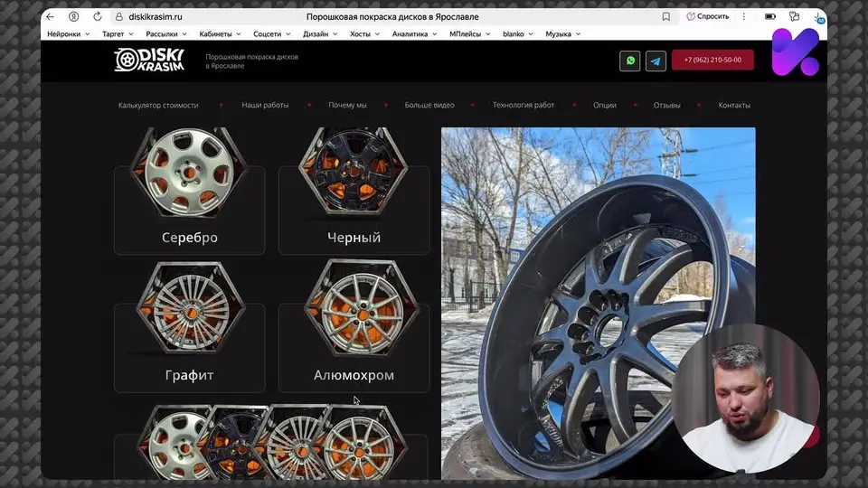Click the Diski Krasim logo

point(149,60)
